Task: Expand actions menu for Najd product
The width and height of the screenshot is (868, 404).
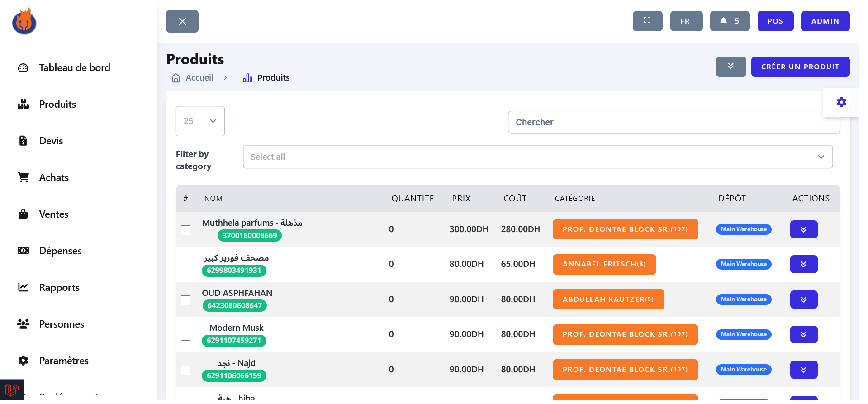Action: click(x=803, y=370)
